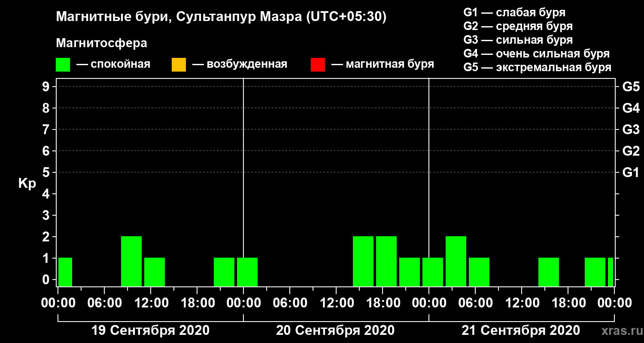Click the 'G5 — экстремальная буря' legend line

click(x=538, y=67)
